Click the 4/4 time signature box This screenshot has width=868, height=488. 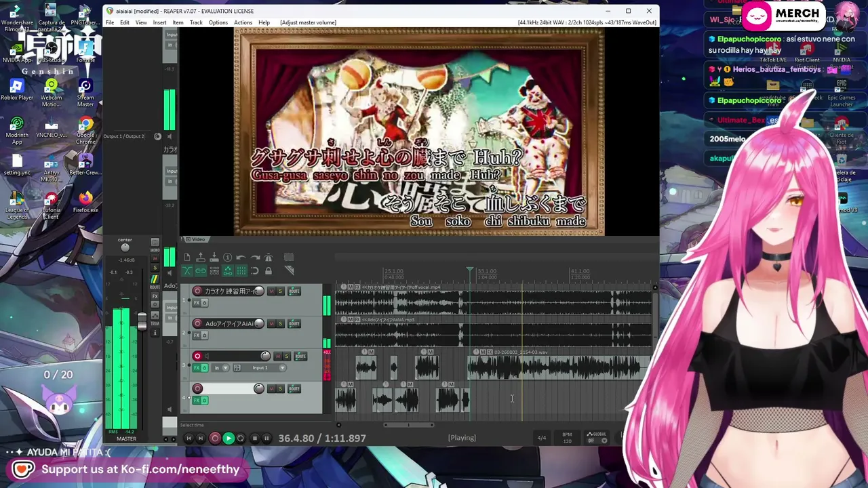[542, 438]
